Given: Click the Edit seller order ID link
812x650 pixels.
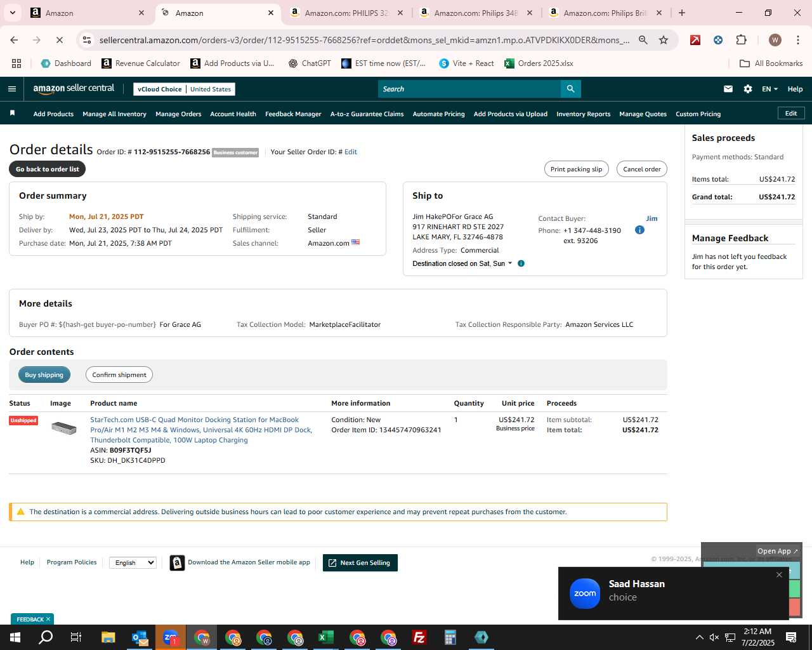Looking at the screenshot, I should point(351,152).
